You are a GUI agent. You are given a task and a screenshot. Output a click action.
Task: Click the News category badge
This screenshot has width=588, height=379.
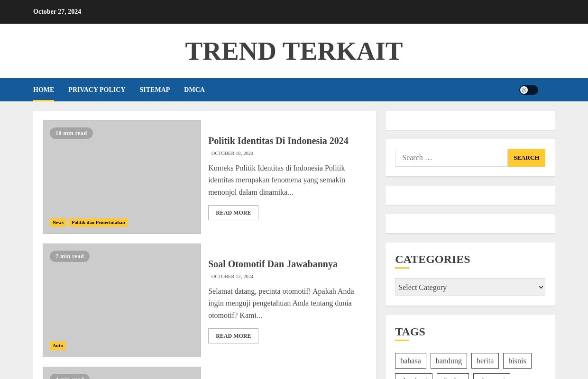[58, 223]
